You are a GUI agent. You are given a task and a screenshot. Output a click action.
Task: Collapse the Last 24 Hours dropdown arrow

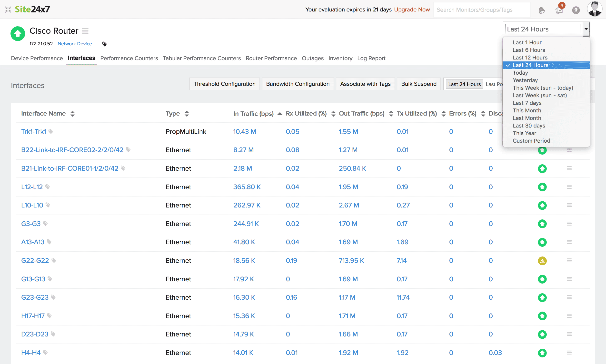(586, 29)
